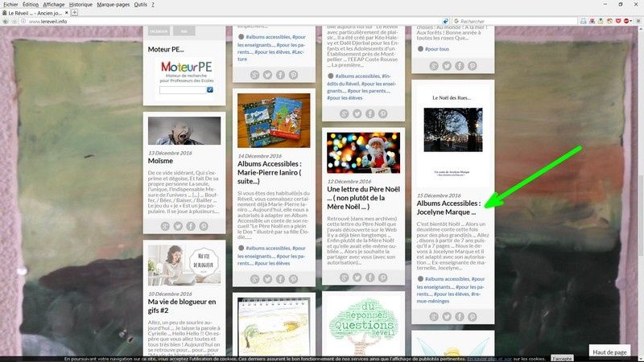This screenshot has height=362, width=644.
Task: Click the Moteur PE search submit button
Action: pyautogui.click(x=210, y=89)
